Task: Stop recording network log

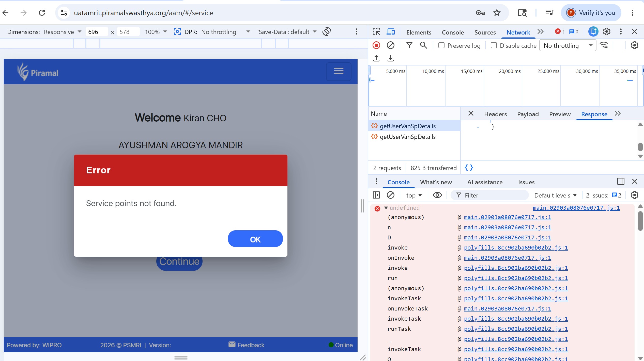Action: [x=376, y=45]
